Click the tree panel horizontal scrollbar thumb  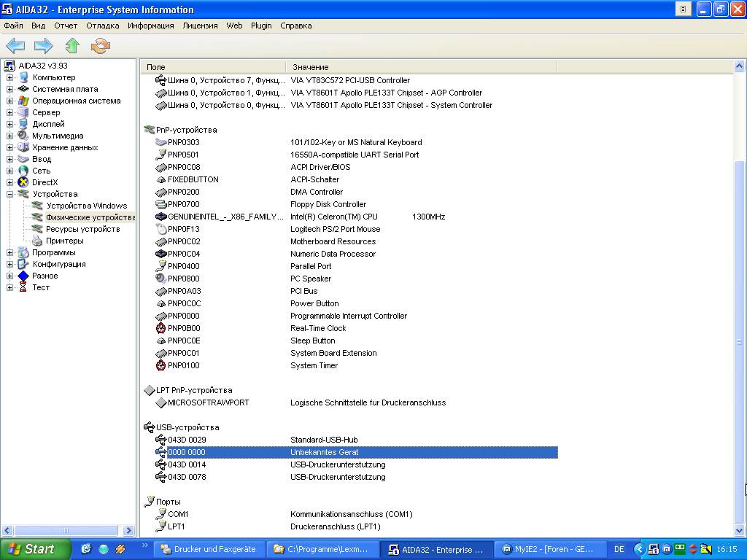coord(66,531)
